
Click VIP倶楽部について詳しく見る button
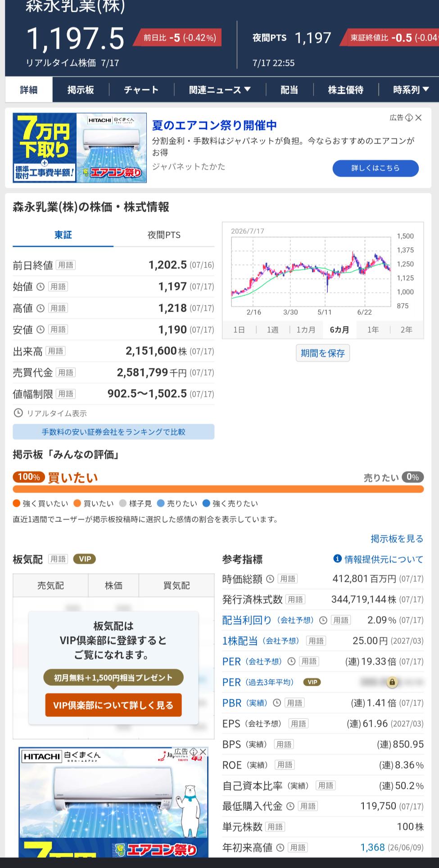113,705
